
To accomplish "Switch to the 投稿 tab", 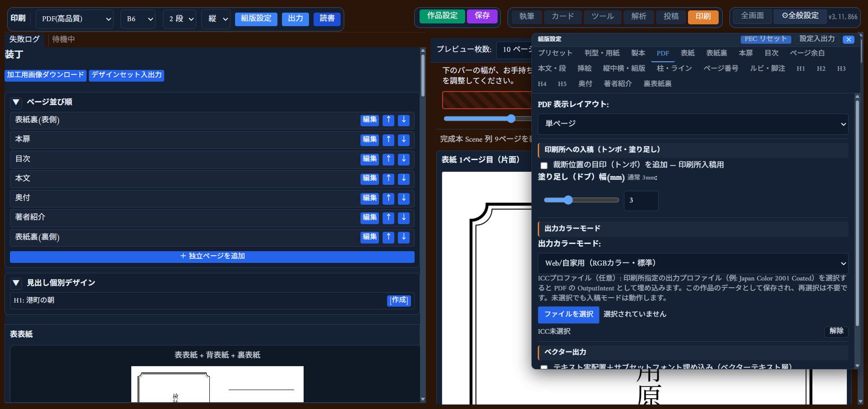I will [671, 17].
